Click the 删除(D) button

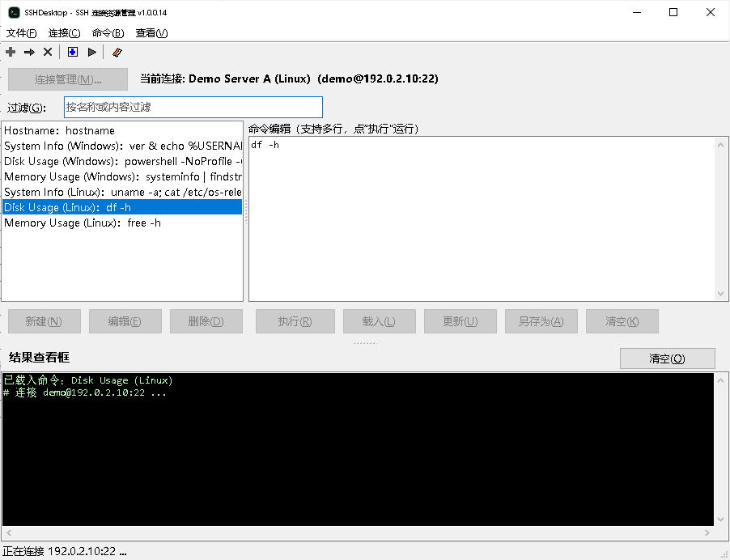tap(206, 321)
